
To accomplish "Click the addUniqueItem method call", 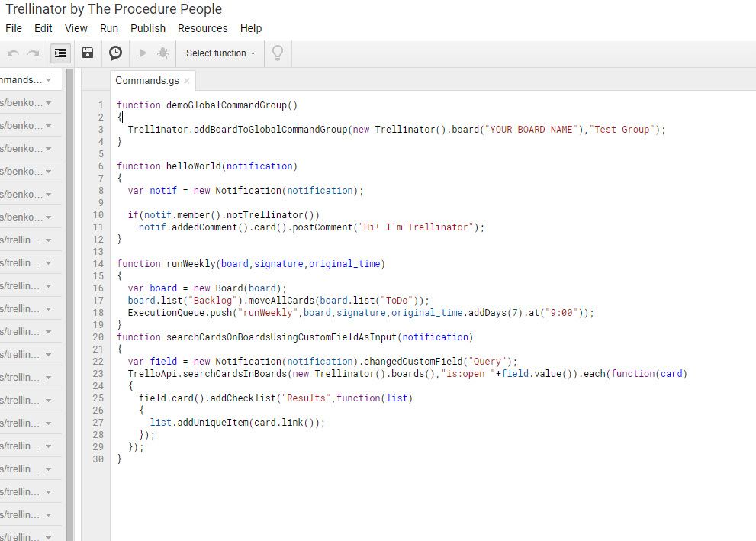I will tap(213, 423).
